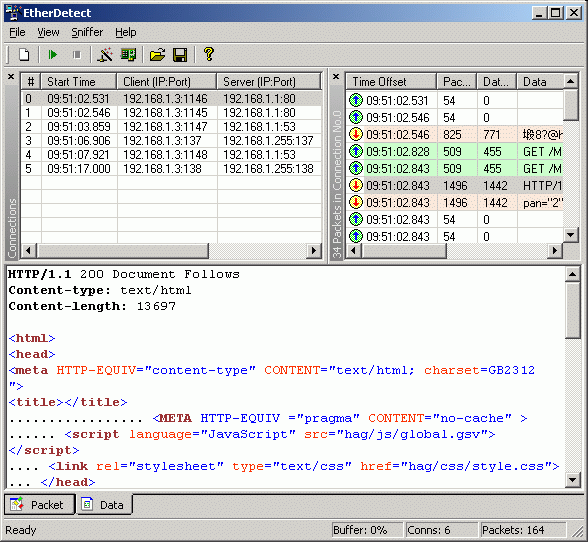Click the Pac... column header

pyautogui.click(x=457, y=81)
